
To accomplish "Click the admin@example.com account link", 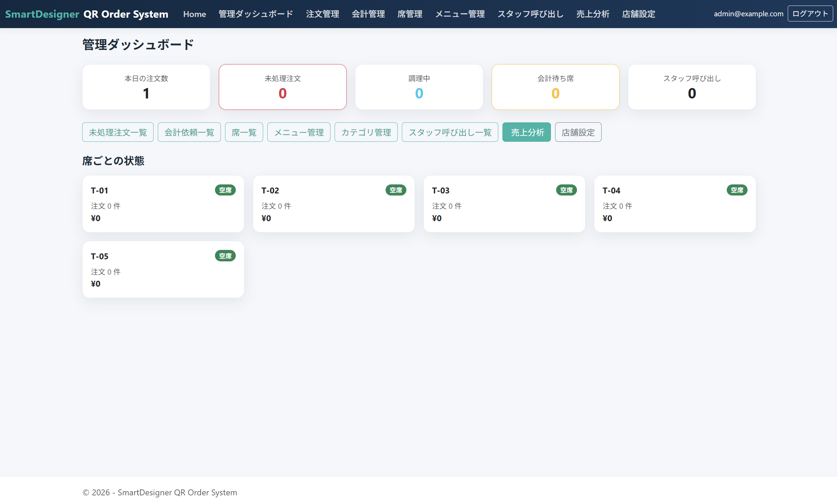I will coord(748,14).
